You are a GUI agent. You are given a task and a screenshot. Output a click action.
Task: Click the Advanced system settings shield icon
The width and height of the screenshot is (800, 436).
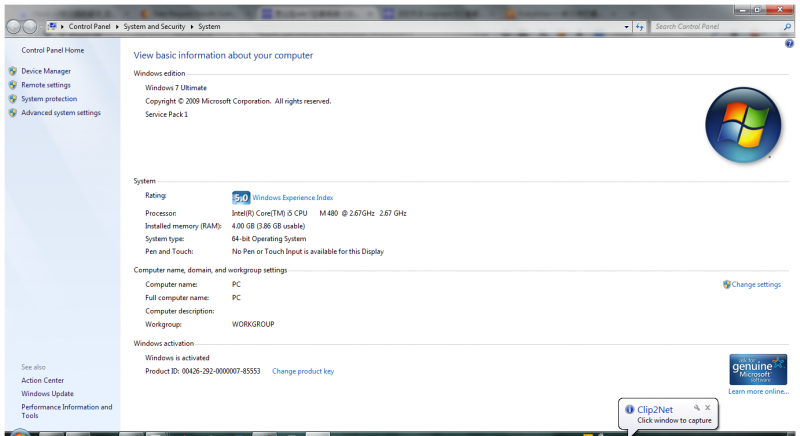[13, 113]
